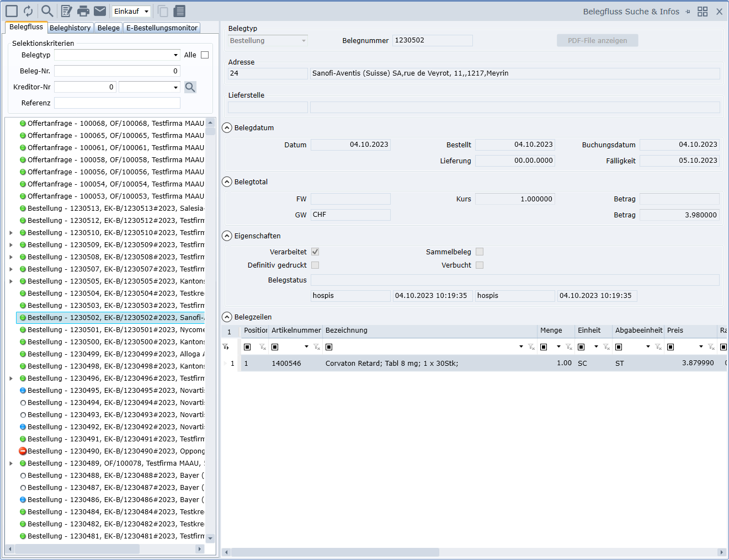
Task: Collapse the Belegdatum section
Action: click(x=227, y=128)
